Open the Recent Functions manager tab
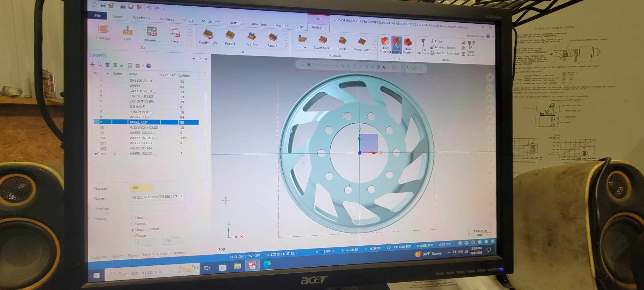 pos(171,253)
